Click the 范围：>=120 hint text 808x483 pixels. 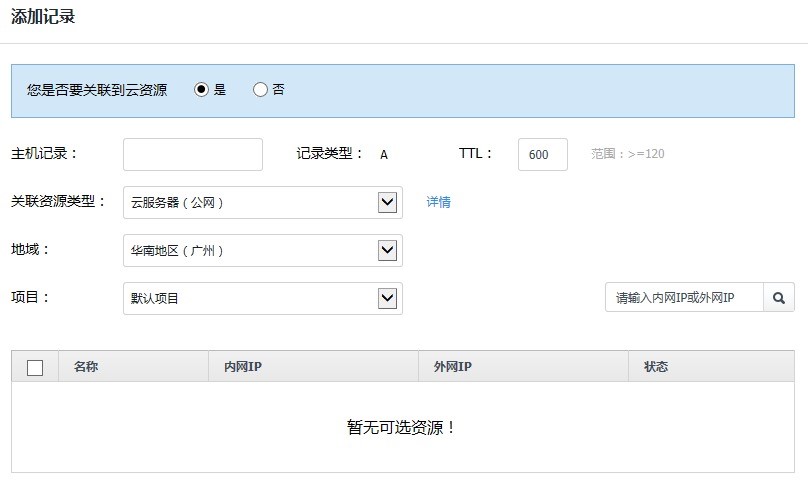(x=628, y=154)
